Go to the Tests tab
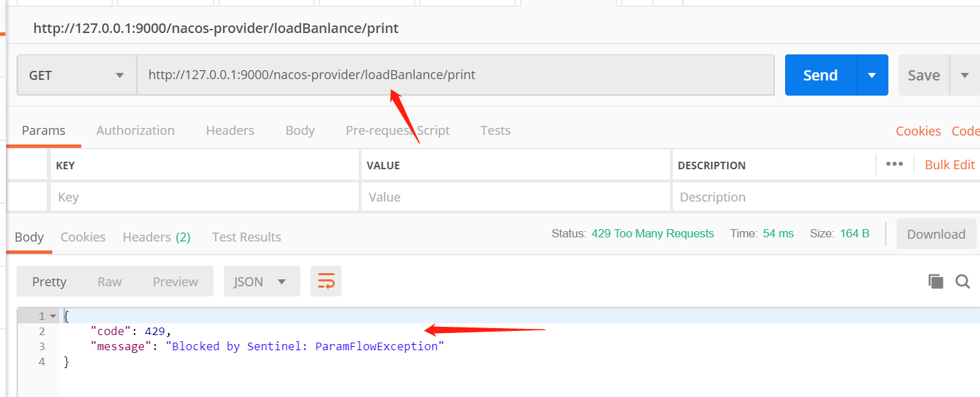980x397 pixels. 496,130
